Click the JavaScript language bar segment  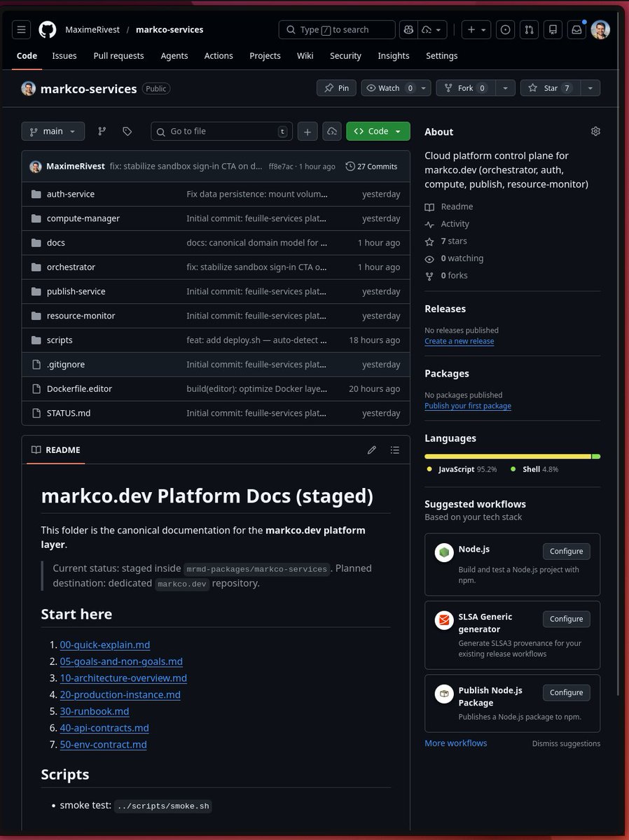(508, 456)
